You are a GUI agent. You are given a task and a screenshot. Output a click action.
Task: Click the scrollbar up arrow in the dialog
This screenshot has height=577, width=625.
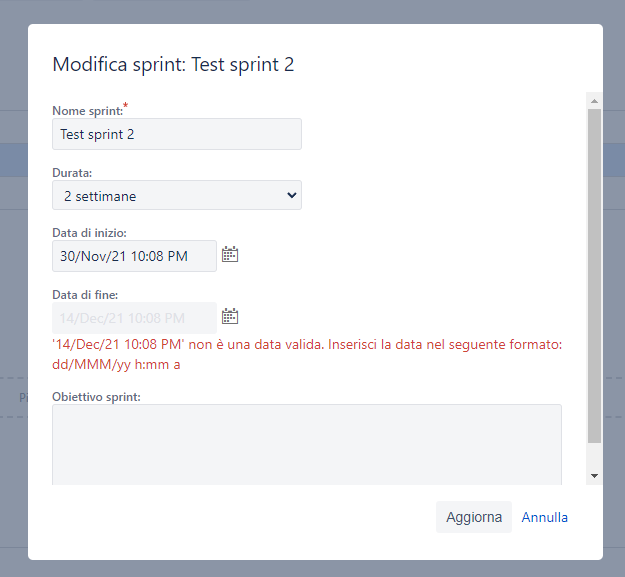tap(594, 101)
